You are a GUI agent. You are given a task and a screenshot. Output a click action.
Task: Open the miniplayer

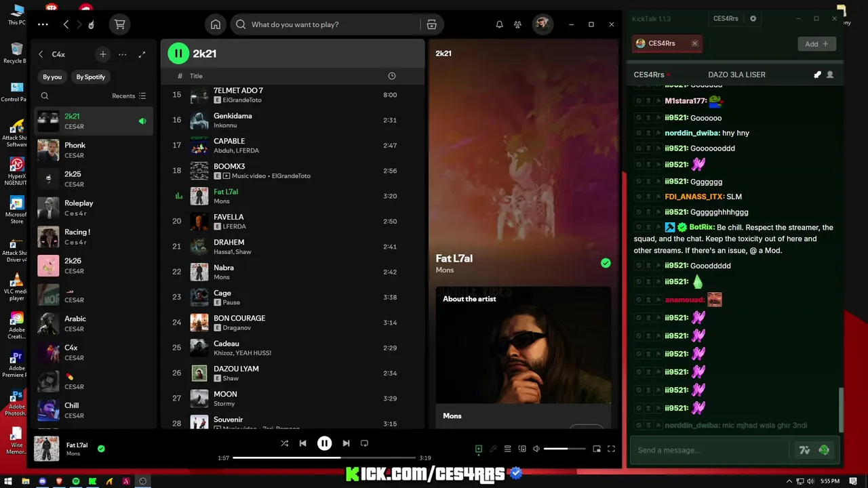click(x=597, y=449)
